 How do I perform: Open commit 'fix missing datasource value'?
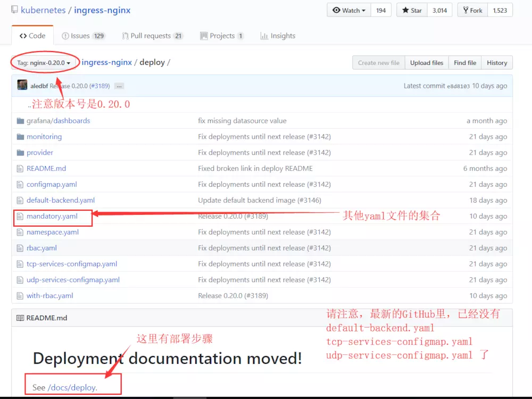pos(242,121)
